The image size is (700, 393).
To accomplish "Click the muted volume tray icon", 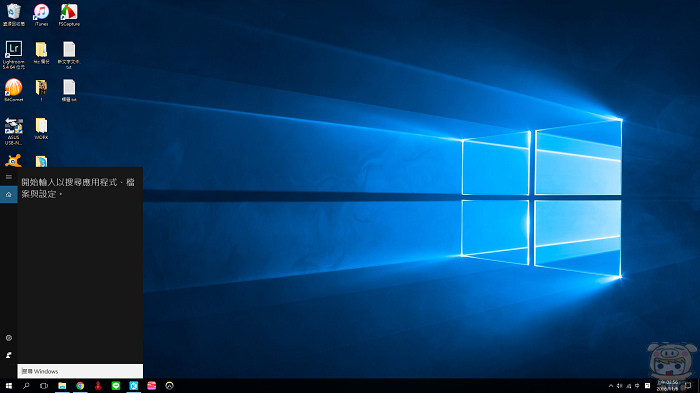I will [x=620, y=386].
